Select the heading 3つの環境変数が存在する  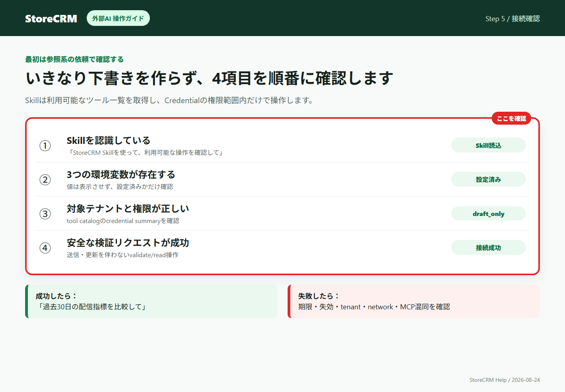pyautogui.click(x=121, y=174)
